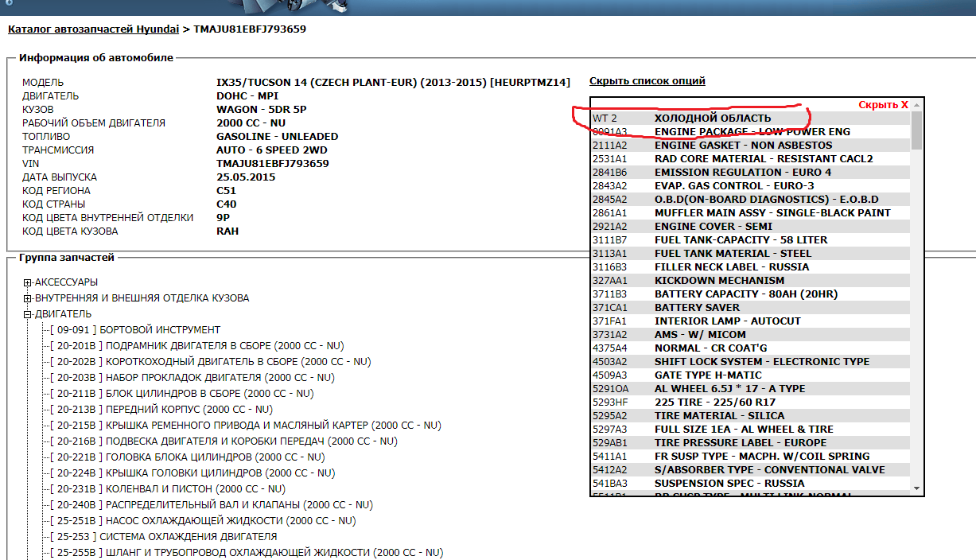This screenshot has width=976, height=560.
Task: Open 20-203B НАБОР ПРОКЛАДОК ДВИГАТЕЛЯ
Action: tap(192, 378)
